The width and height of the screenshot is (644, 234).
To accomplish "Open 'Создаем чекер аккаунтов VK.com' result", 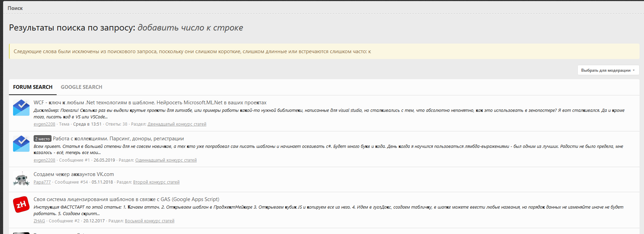I will pos(73,174).
